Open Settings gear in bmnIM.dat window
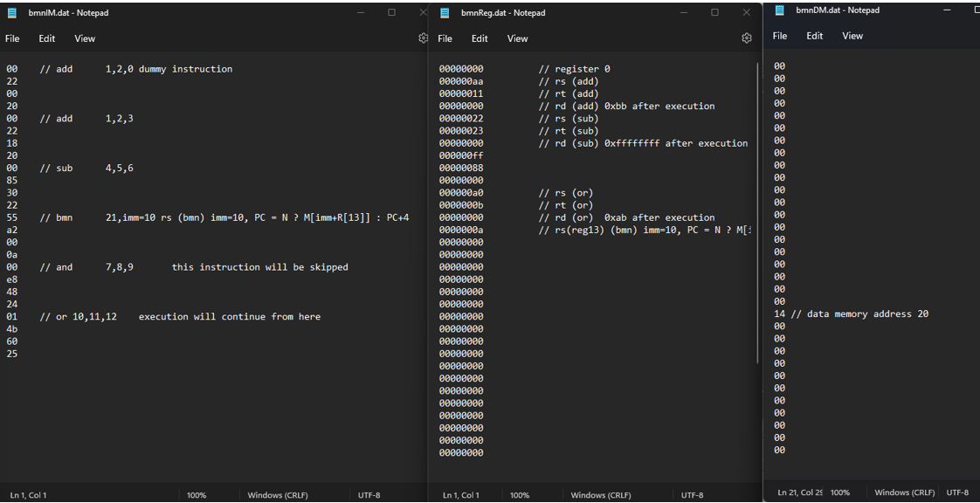Viewport: 980px width, 503px height. click(x=423, y=38)
